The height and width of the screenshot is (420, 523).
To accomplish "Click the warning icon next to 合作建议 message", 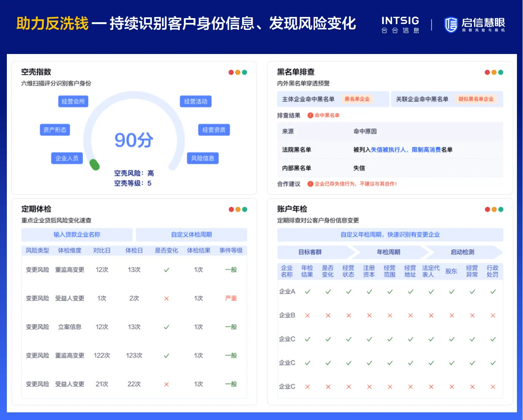I will (x=310, y=184).
